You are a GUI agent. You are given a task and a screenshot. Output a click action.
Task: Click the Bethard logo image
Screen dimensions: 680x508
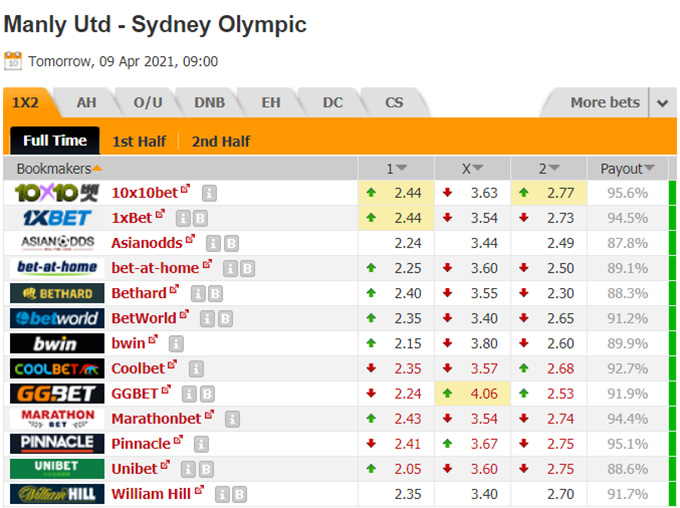click(57, 293)
